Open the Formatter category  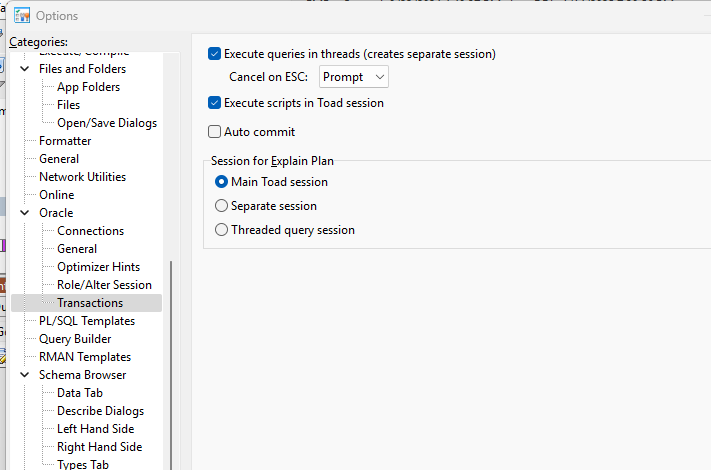[x=65, y=141]
